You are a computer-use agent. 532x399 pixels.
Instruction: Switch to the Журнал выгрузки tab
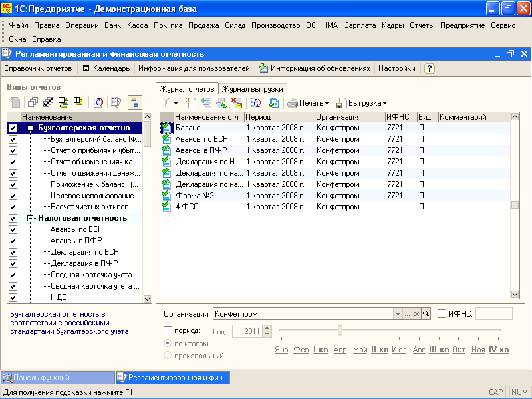pos(253,89)
